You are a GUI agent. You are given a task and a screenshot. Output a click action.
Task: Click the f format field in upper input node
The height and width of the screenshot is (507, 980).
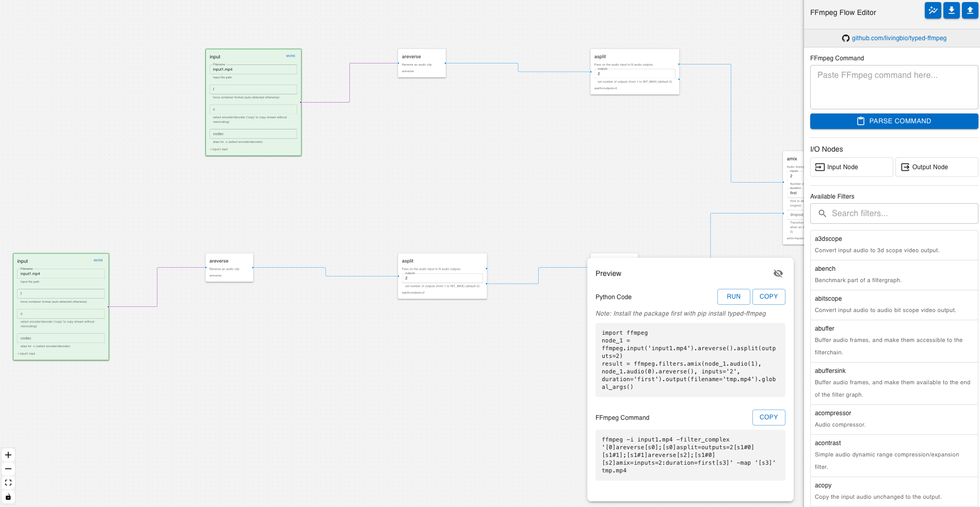coord(253,89)
